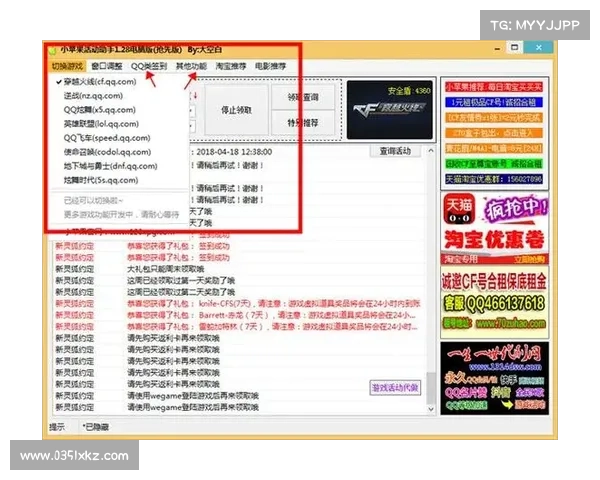The image size is (600, 480).
Task: Expand the 其他功能 menu
Action: (x=190, y=65)
